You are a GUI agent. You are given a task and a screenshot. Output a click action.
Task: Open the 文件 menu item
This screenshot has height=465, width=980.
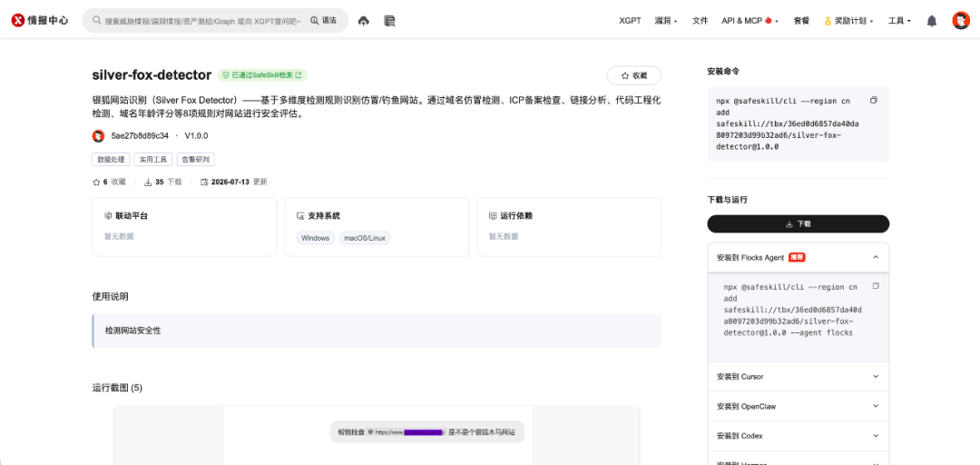[x=700, y=21]
